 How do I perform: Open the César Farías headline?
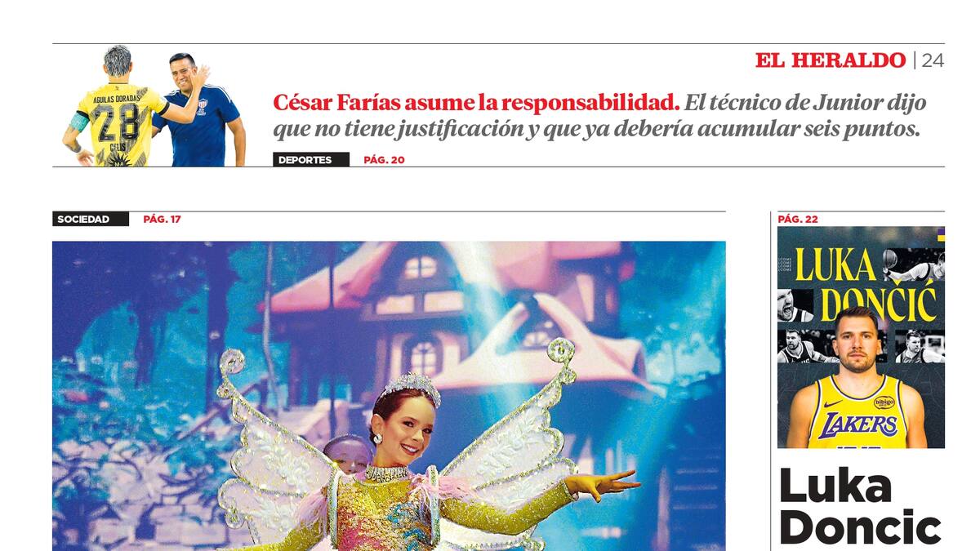click(476, 103)
